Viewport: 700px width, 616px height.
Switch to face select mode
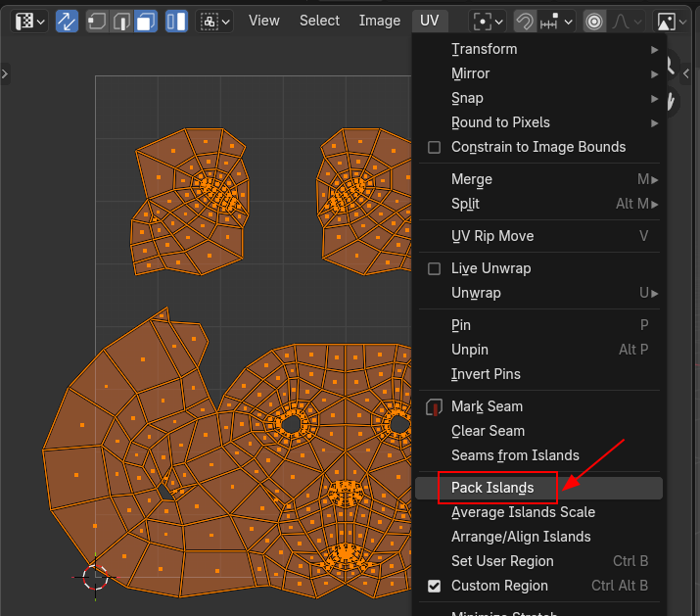pos(146,21)
